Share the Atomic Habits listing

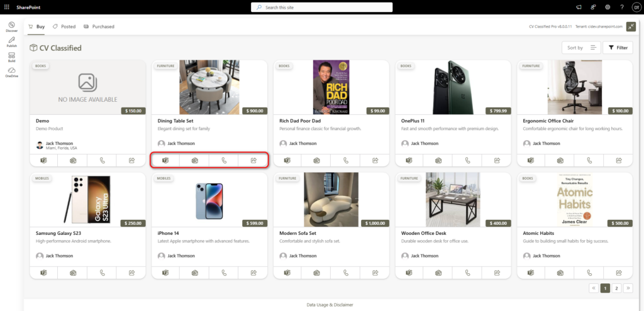(619, 273)
